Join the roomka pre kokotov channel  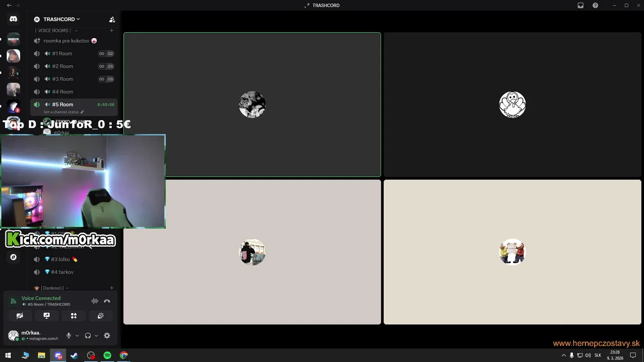(74, 41)
